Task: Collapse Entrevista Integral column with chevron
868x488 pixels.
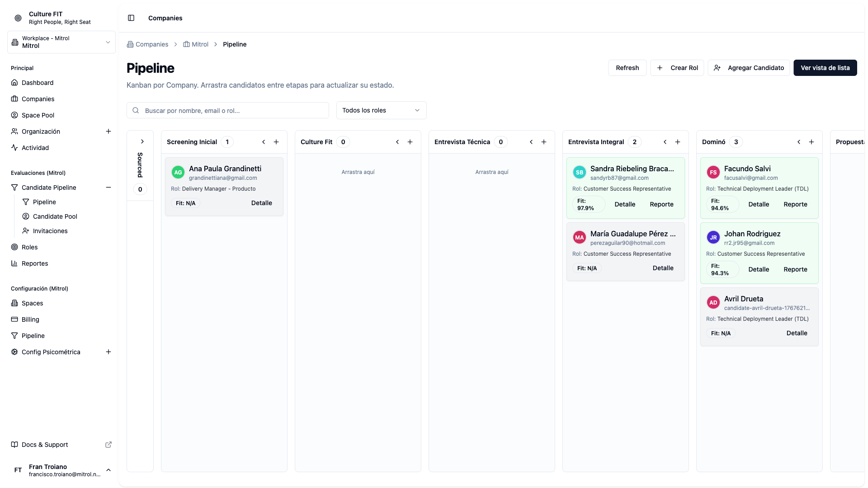Action: (665, 142)
